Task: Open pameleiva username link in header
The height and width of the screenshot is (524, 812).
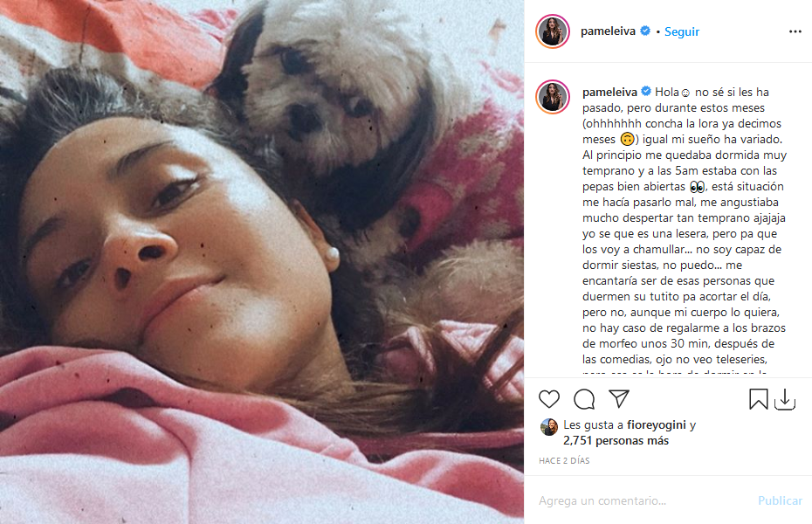Action: (x=608, y=31)
